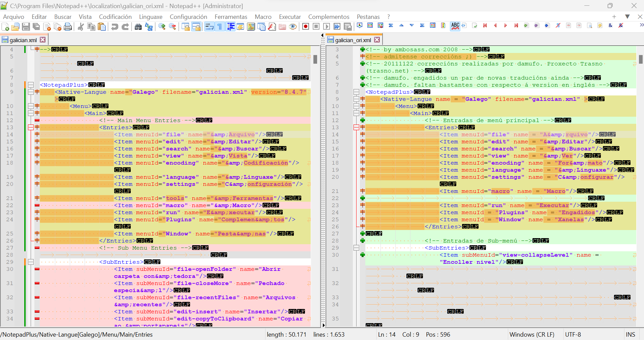644x340 pixels.
Task: Zoom out using magnifier minus icon
Action: click(172, 27)
